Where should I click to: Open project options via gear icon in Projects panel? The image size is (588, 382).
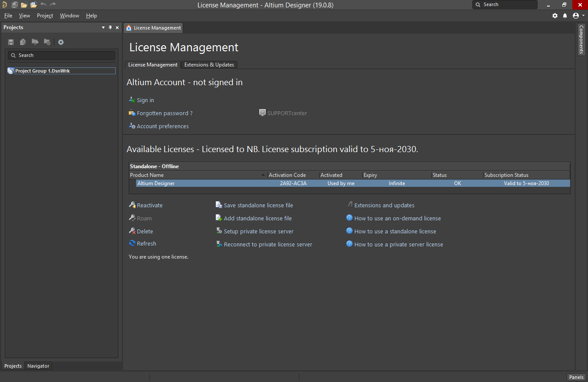point(60,42)
